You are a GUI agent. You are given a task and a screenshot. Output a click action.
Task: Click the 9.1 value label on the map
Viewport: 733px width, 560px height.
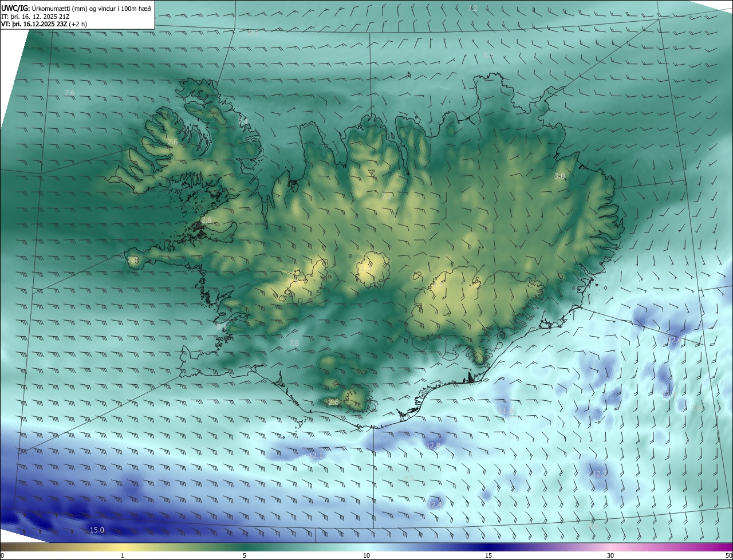(x=409, y=479)
